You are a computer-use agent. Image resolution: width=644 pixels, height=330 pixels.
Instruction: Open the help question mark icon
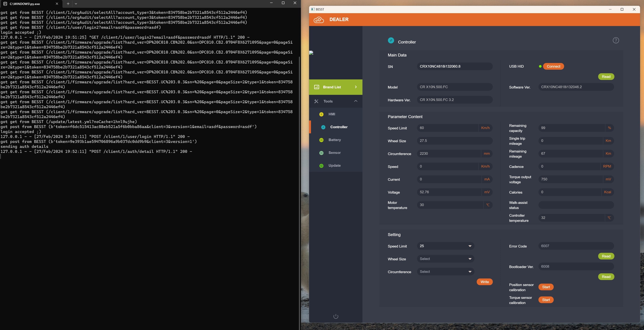616,40
